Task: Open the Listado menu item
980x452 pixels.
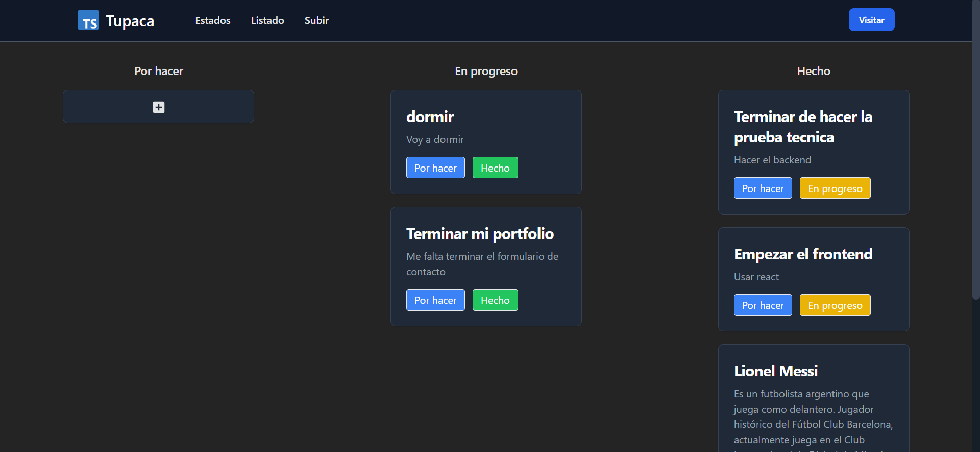Action: point(267,20)
